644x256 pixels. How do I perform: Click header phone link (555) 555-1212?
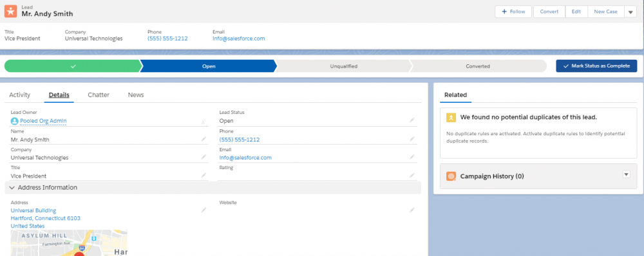pos(167,39)
